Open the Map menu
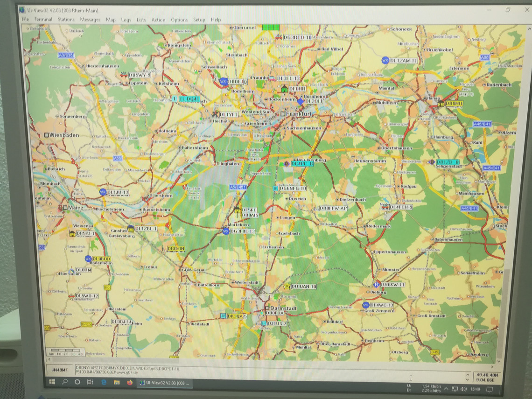This screenshot has height=399, width=532. 111,20
